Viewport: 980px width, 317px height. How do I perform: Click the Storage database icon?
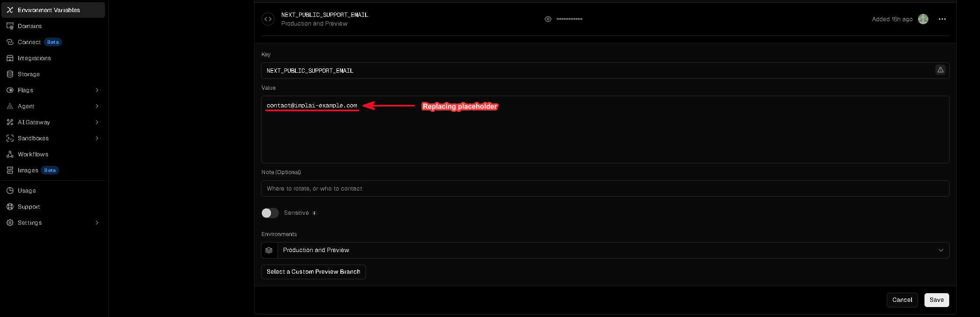point(10,74)
